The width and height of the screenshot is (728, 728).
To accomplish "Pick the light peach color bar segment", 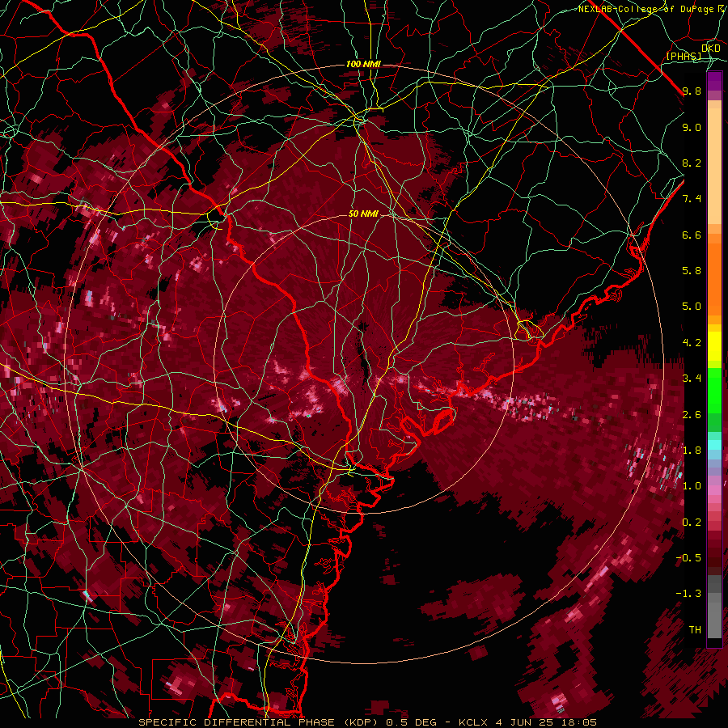I will (x=714, y=166).
